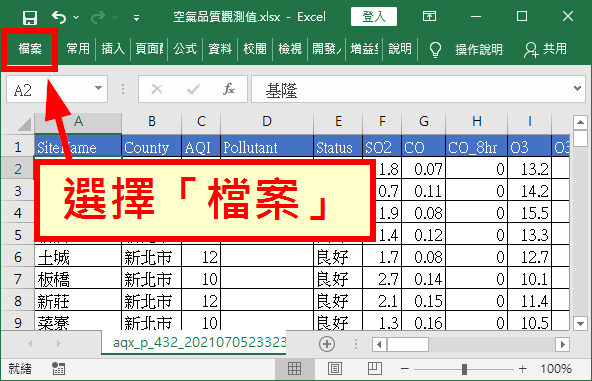Switch to Page Layout view icon
The image size is (592, 381).
pyautogui.click(x=335, y=369)
